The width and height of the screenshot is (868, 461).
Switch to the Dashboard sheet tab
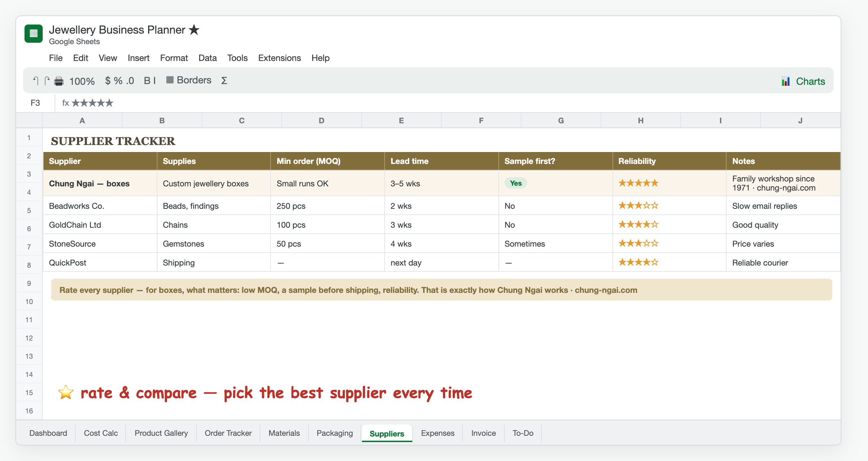[48, 433]
